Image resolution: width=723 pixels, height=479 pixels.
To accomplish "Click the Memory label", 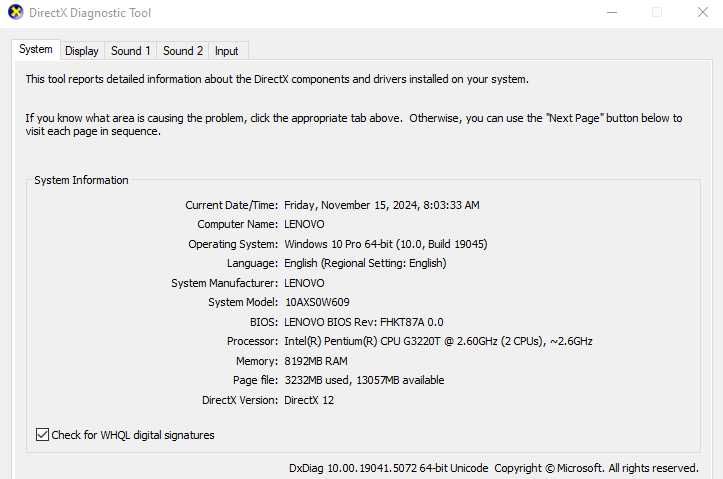I will 257,361.
